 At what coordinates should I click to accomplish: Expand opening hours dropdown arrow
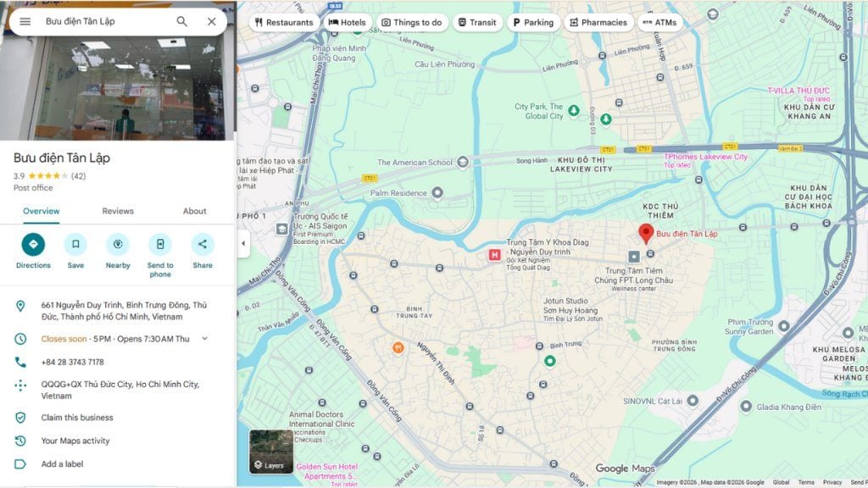(204, 339)
